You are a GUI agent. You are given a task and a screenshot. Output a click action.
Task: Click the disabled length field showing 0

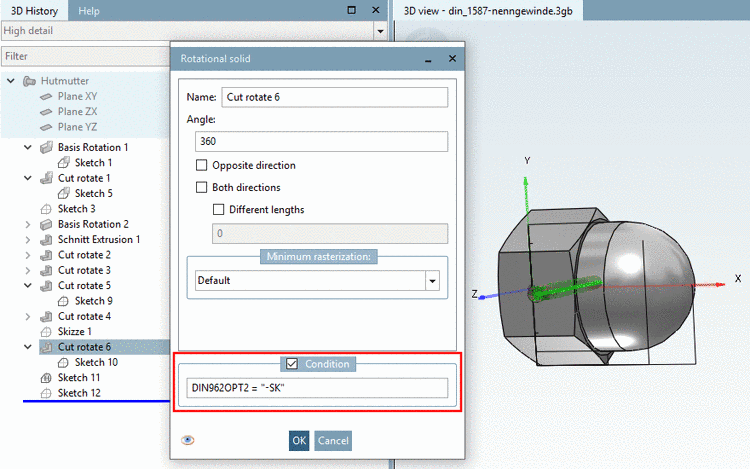click(x=330, y=233)
